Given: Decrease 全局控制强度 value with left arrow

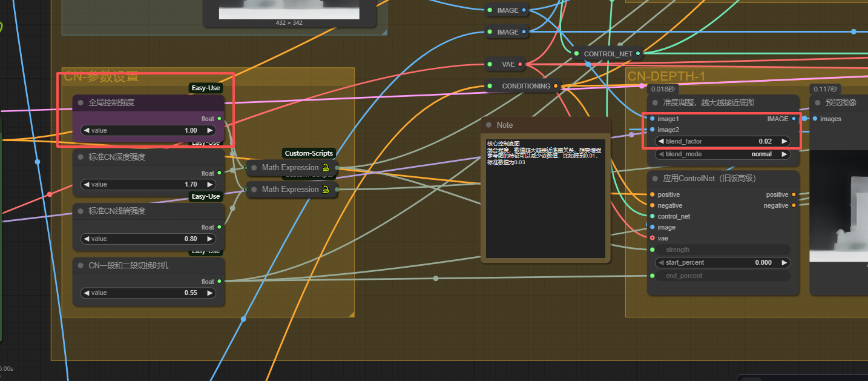Looking at the screenshot, I should [87, 130].
